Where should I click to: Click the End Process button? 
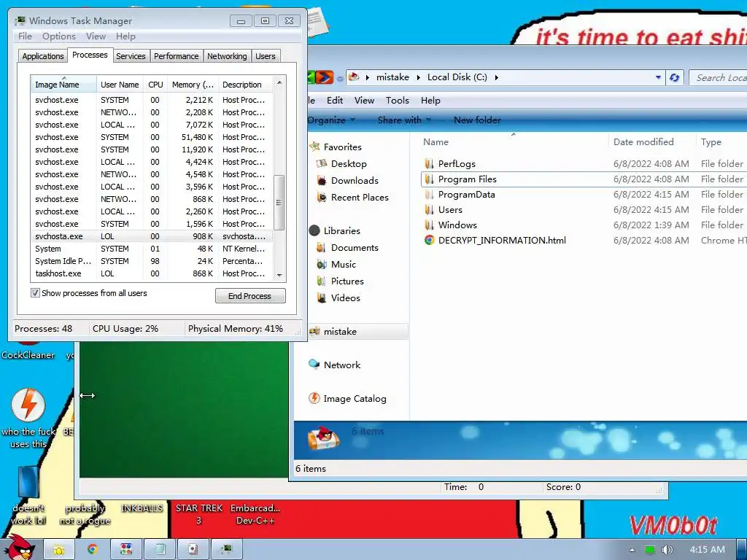250,296
